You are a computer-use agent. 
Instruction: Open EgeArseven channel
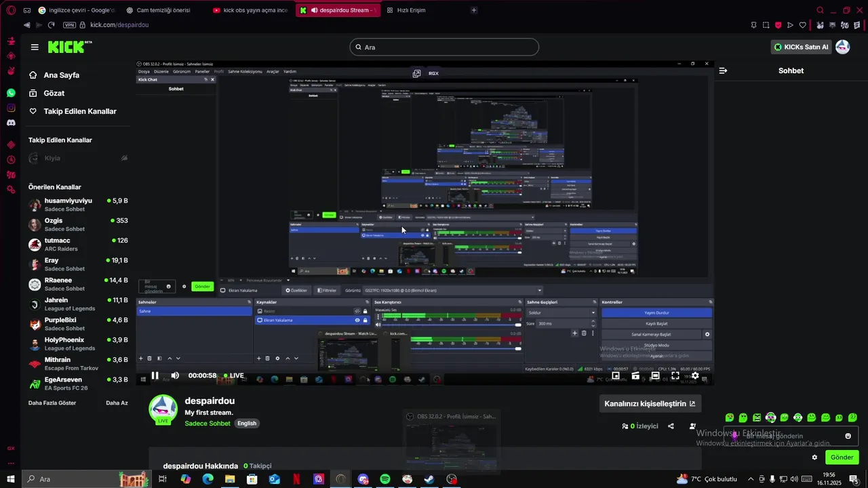(78, 383)
